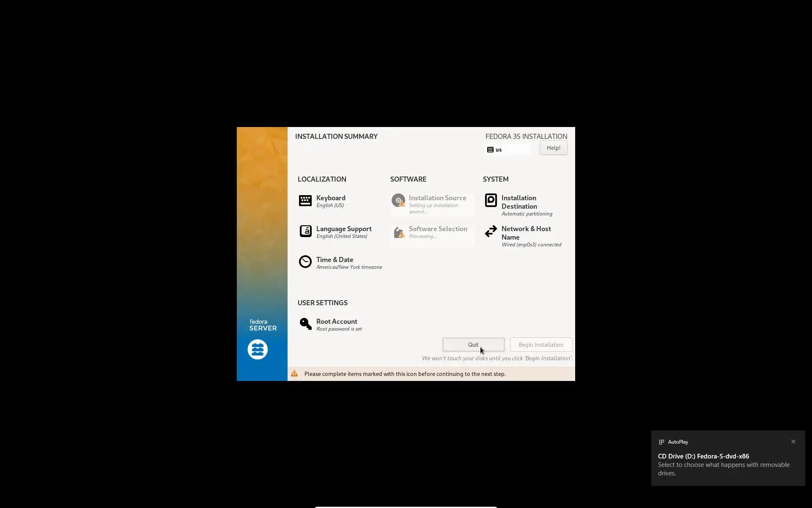
Task: Click the Root Account key icon
Action: pyautogui.click(x=305, y=324)
